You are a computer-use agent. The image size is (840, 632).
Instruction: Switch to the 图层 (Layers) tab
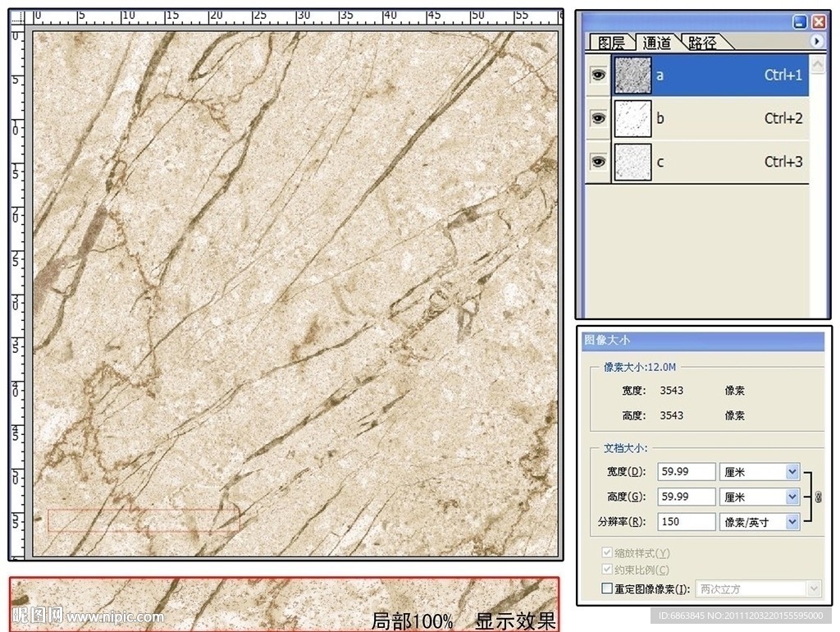click(x=612, y=43)
